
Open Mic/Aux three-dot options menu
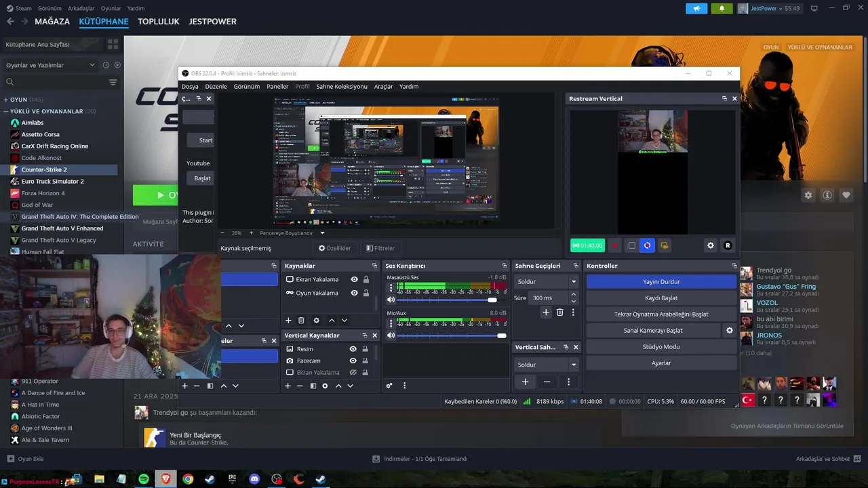tap(391, 323)
